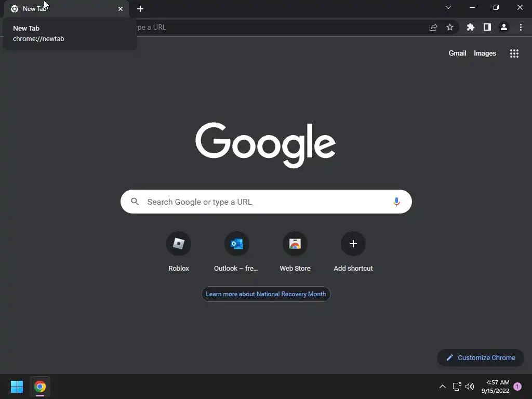Click the Add shortcut plus tile
Viewport: 532px width, 399px height.
[x=353, y=252]
